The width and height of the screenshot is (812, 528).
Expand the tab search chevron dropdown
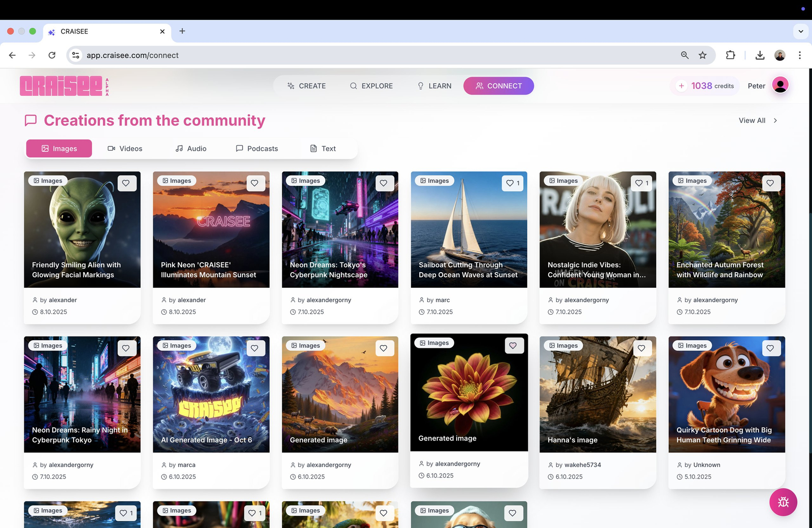(800, 31)
